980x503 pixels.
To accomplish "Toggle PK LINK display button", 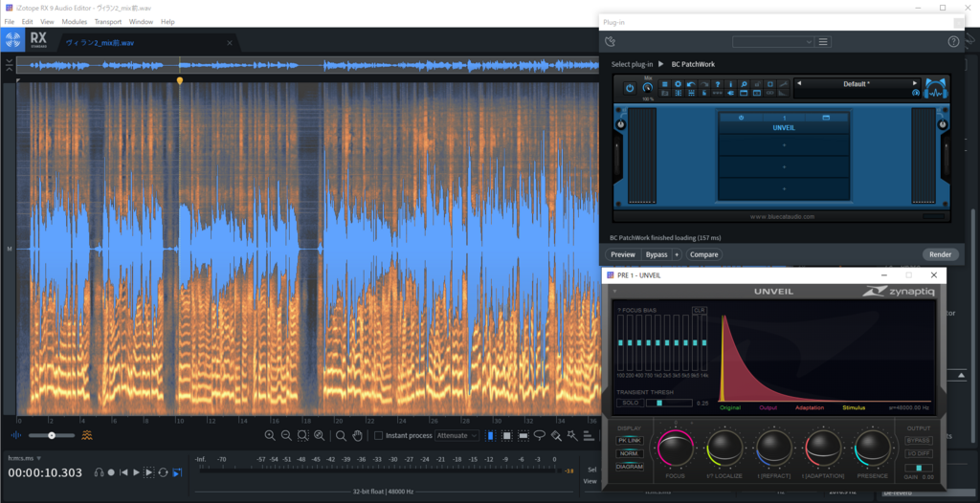I will point(630,441).
